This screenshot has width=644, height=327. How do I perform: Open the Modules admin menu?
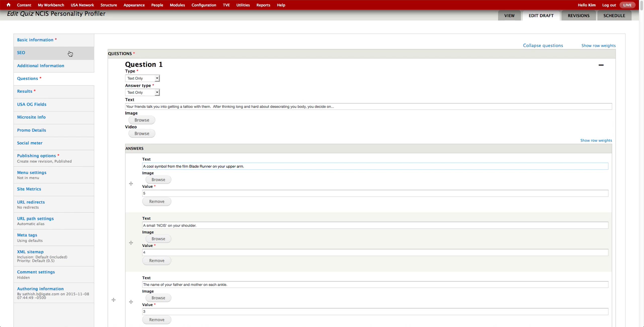[x=177, y=5]
